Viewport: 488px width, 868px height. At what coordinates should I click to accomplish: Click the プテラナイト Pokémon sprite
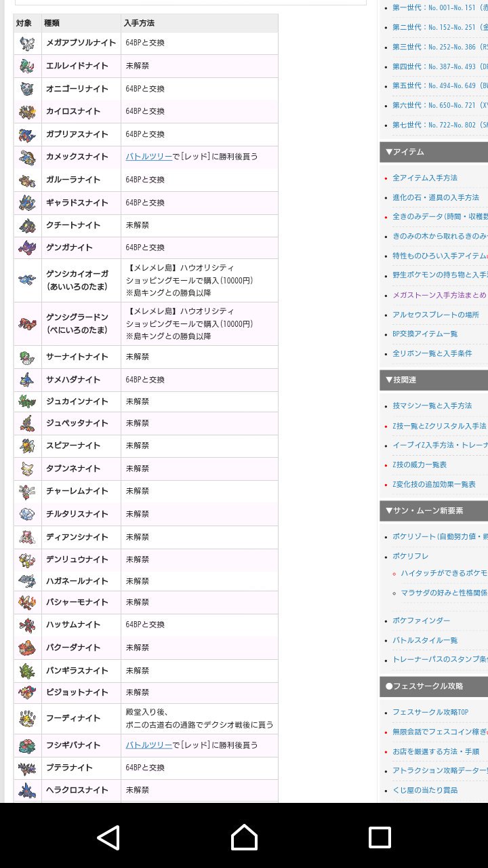click(x=27, y=768)
